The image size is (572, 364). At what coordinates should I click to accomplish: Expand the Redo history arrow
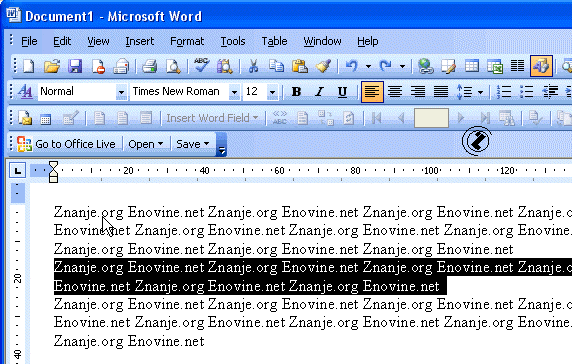pos(402,67)
